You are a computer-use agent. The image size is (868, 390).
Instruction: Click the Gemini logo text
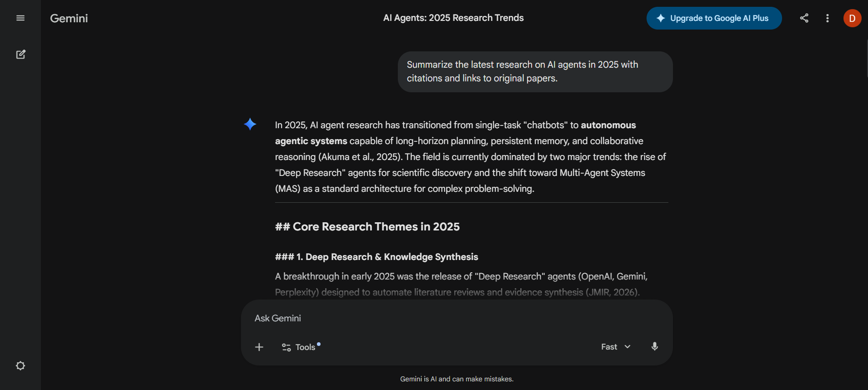pyautogui.click(x=69, y=18)
